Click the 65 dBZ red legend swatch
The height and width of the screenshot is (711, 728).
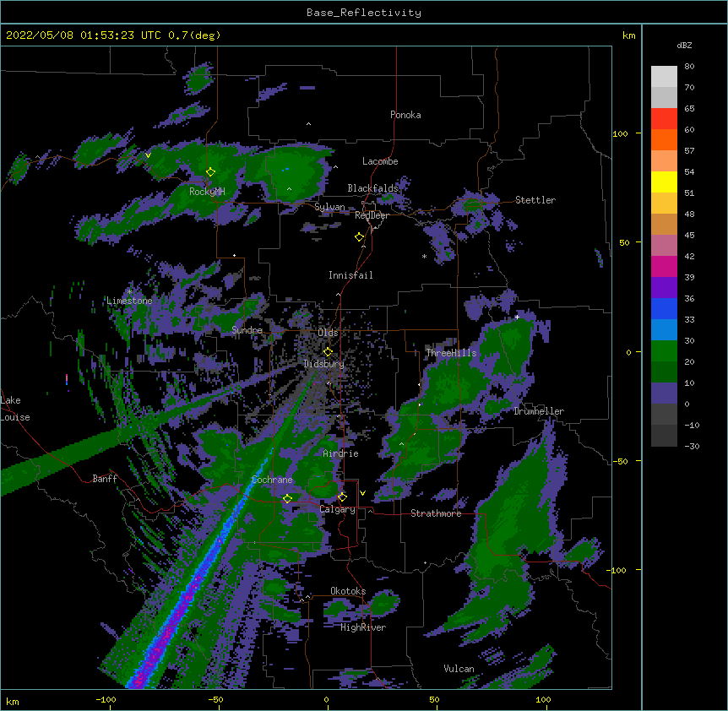pyautogui.click(x=664, y=118)
